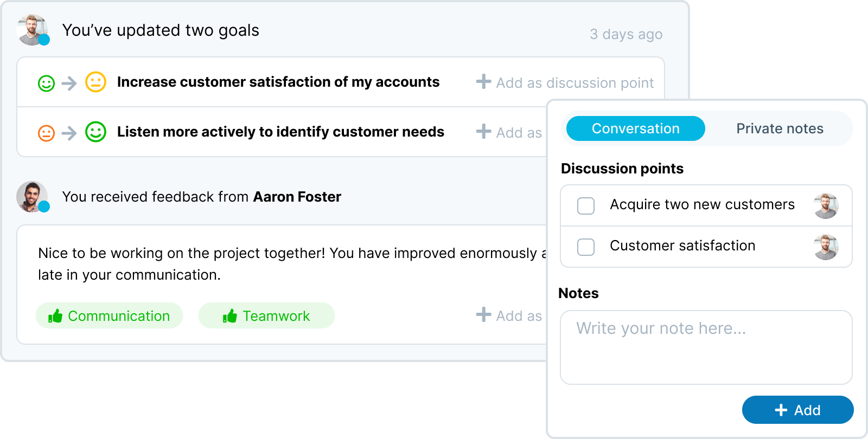Open the Private notes tab
The height and width of the screenshot is (439, 868).
point(780,128)
